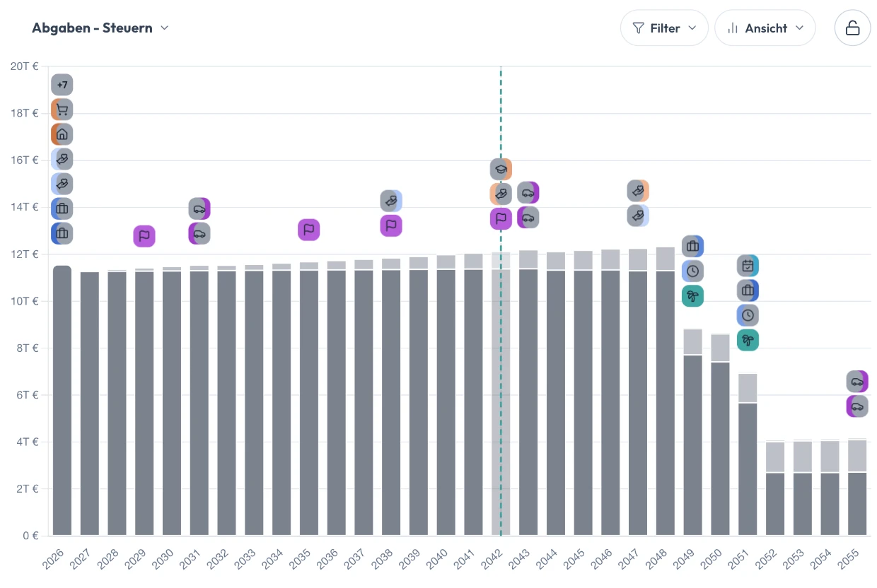Click the 2040 year label on the axis
Screen dimensions: 877x588
tap(436, 559)
